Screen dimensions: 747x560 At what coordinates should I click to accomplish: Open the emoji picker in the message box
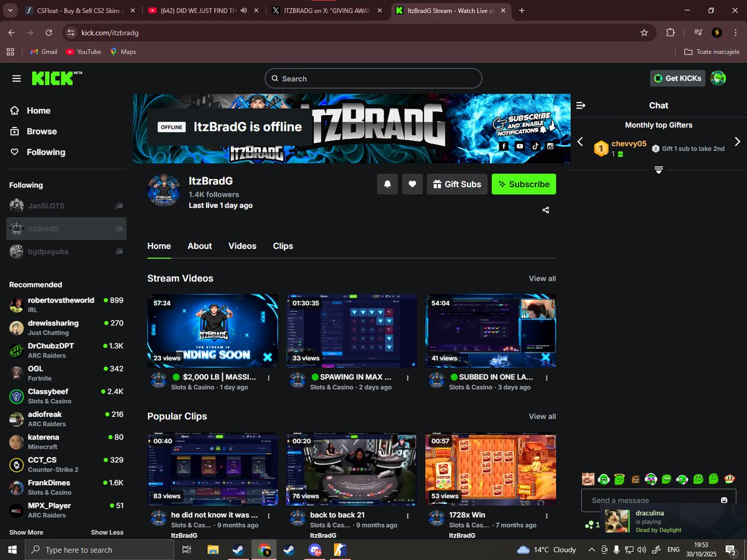click(724, 500)
